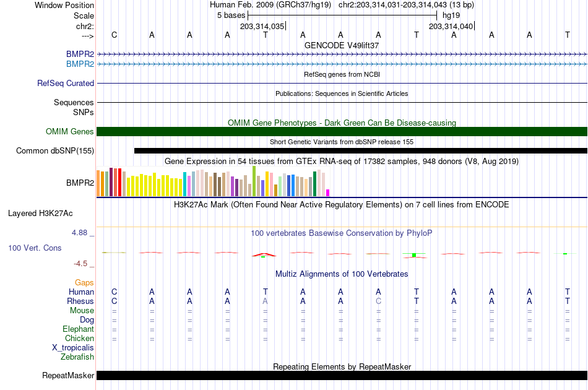This screenshot has height=390, width=588.
Task: Open the GENCODE V49lift37 track title
Action: click(342, 45)
